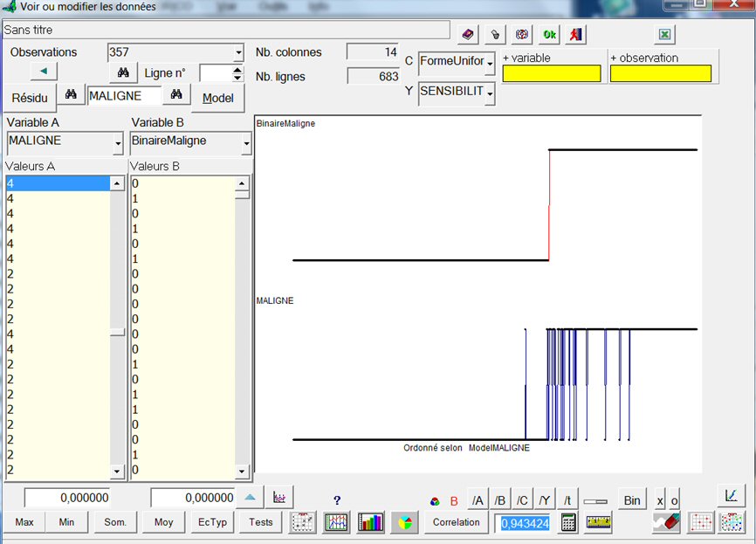Screen dimensions: 756x544
Task: Click the calculator icon next to correlation value
Action: 568,522
